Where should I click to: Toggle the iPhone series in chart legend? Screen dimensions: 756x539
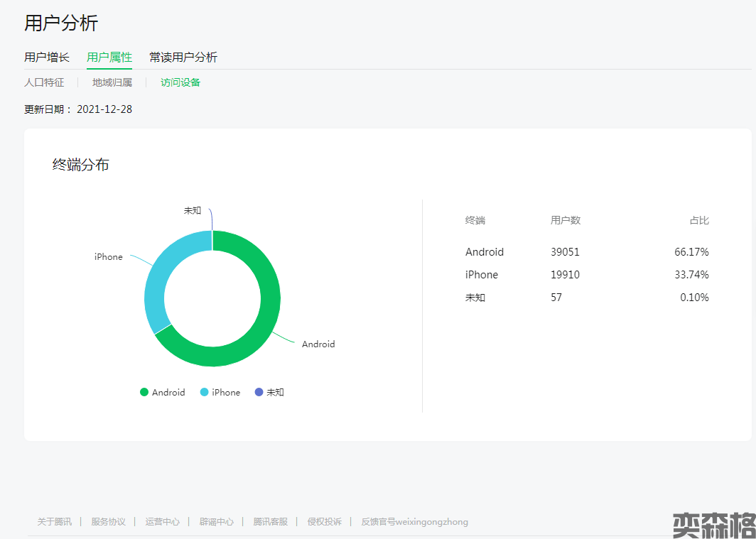click(220, 392)
